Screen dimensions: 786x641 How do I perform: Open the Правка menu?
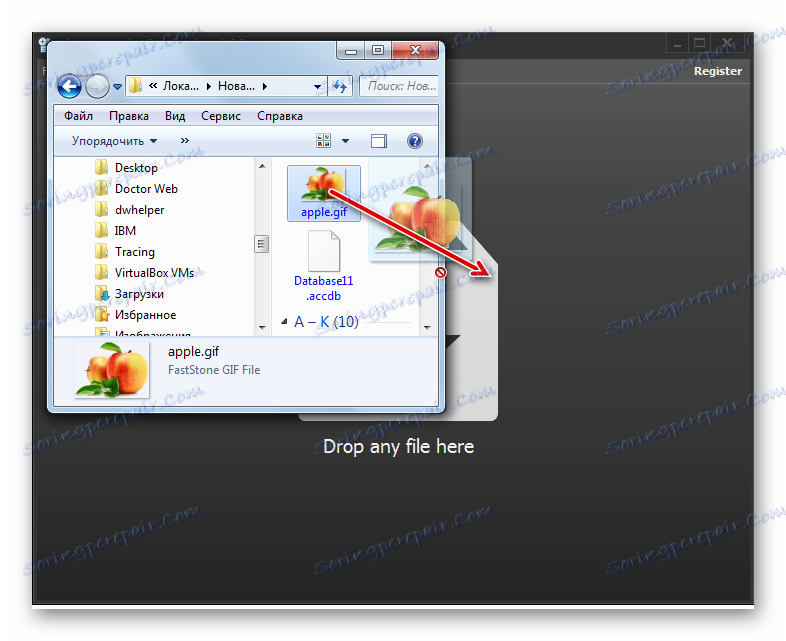click(129, 116)
